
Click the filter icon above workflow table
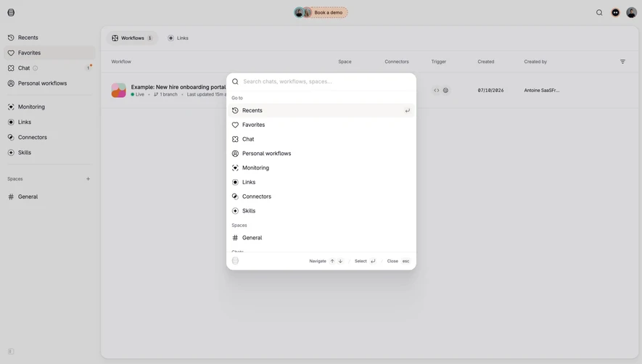coord(622,62)
